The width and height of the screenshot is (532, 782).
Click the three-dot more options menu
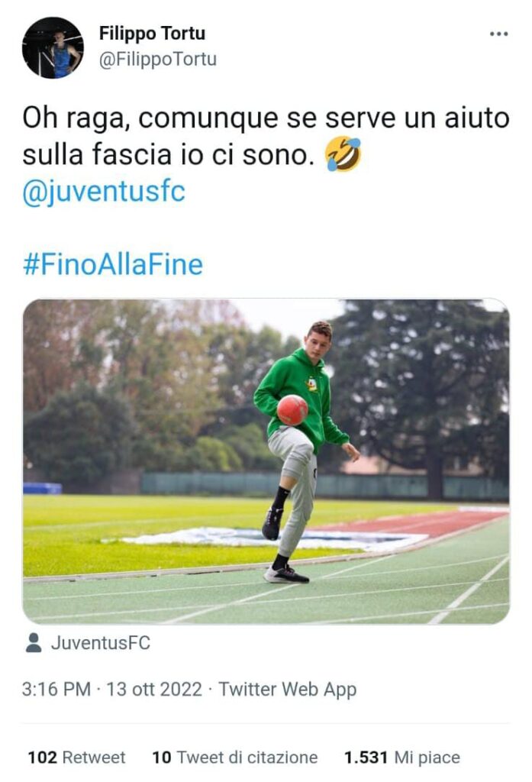pyautogui.click(x=498, y=34)
